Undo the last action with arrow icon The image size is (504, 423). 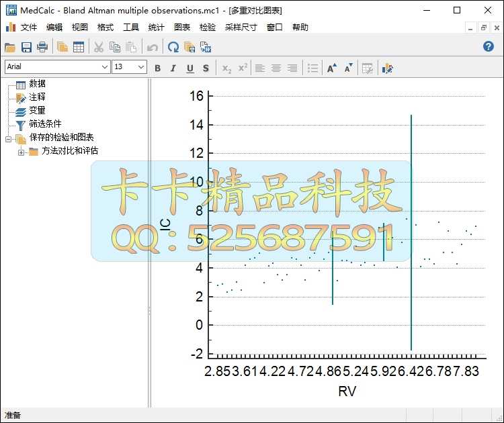coord(152,48)
